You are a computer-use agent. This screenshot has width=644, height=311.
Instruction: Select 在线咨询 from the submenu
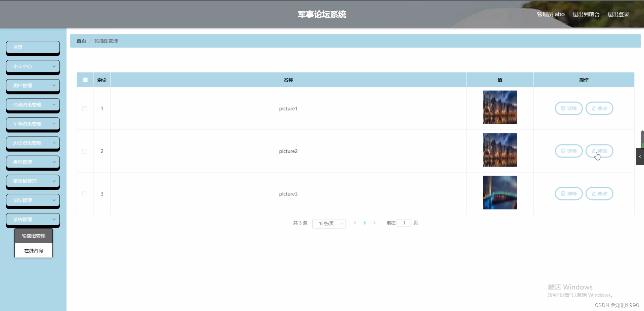(33, 250)
